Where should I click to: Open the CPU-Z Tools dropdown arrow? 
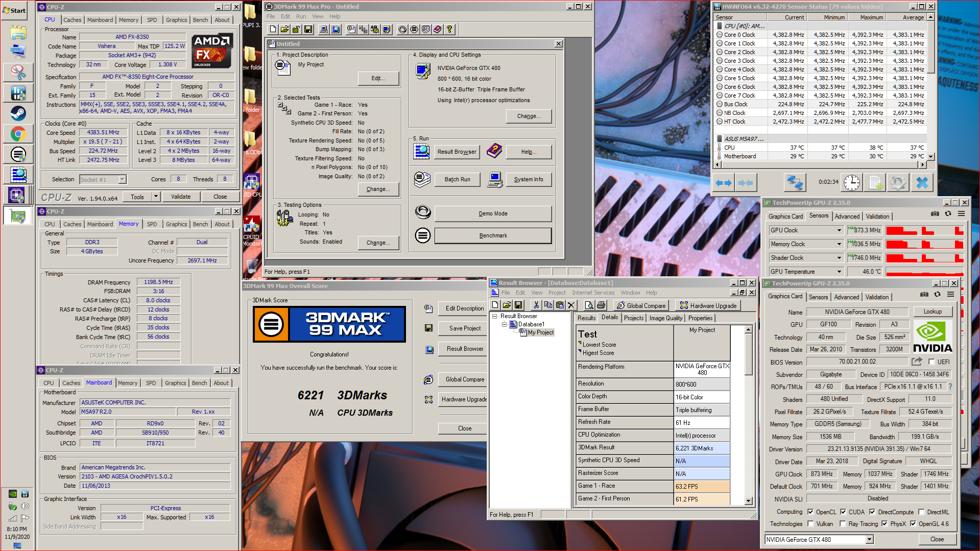tap(156, 197)
